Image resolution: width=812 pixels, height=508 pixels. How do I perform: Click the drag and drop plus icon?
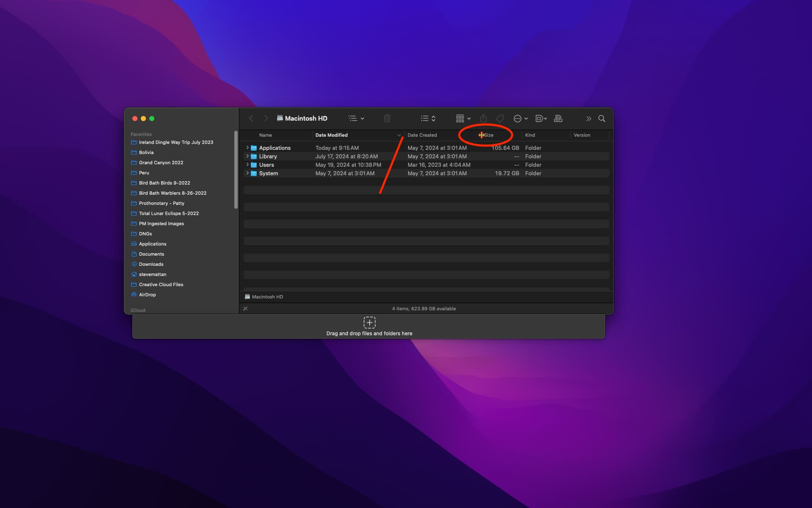tap(369, 323)
